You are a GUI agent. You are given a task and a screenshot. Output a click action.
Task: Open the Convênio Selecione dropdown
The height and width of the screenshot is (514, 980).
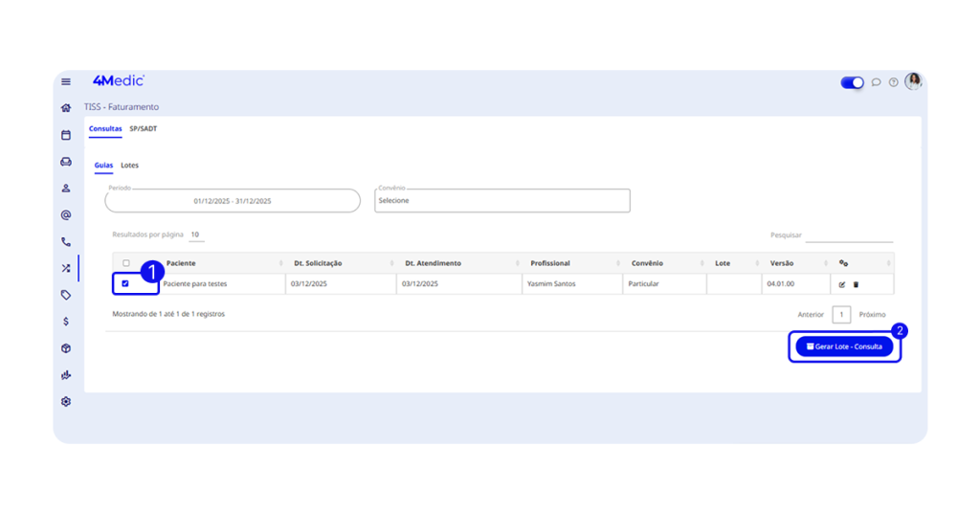point(501,201)
